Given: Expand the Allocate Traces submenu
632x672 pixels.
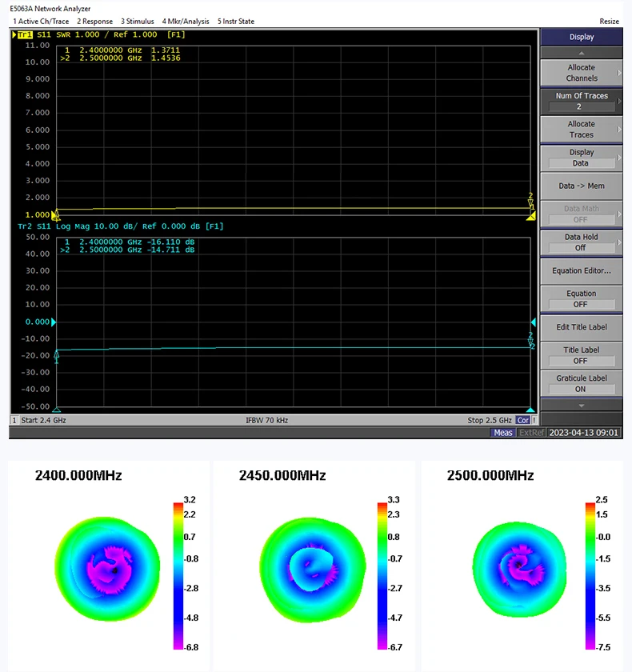Looking at the screenshot, I should click(x=582, y=130).
